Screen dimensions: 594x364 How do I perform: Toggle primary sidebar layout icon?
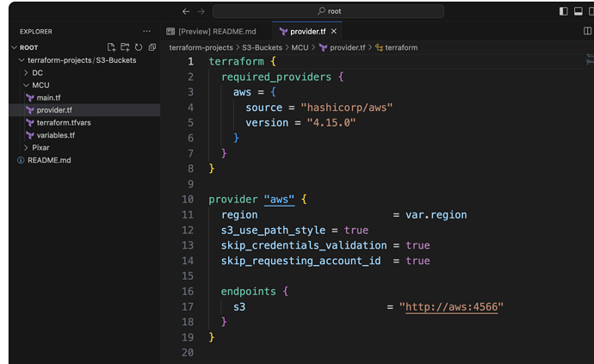[563, 11]
